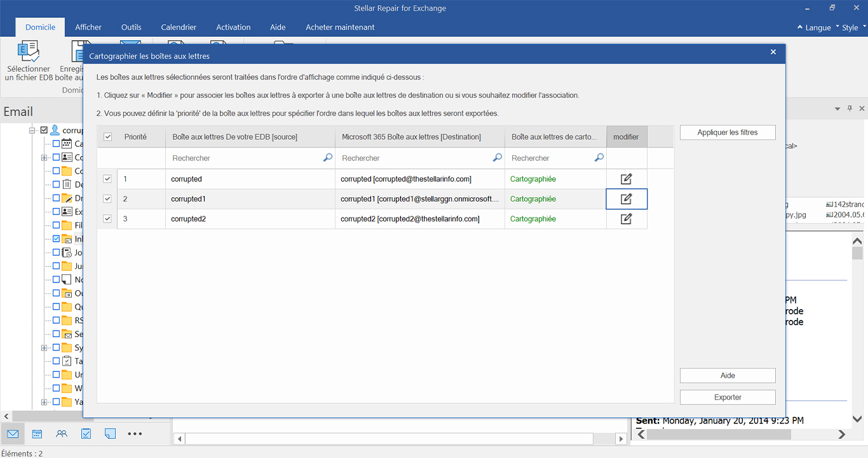Switch to the Afficher ribbon tab
Viewport: 868px width, 458px height.
coord(88,27)
